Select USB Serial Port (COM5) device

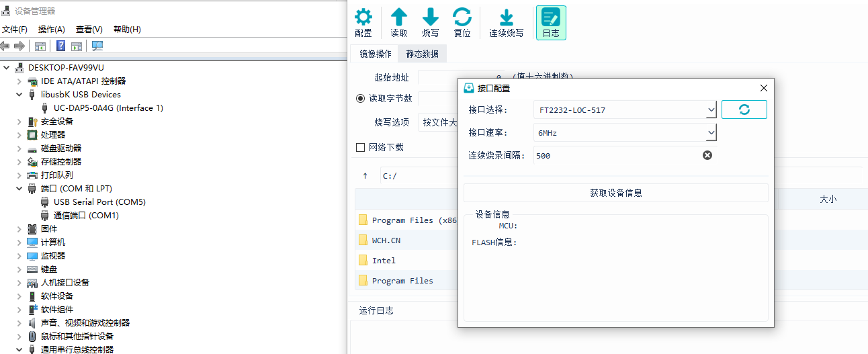99,202
